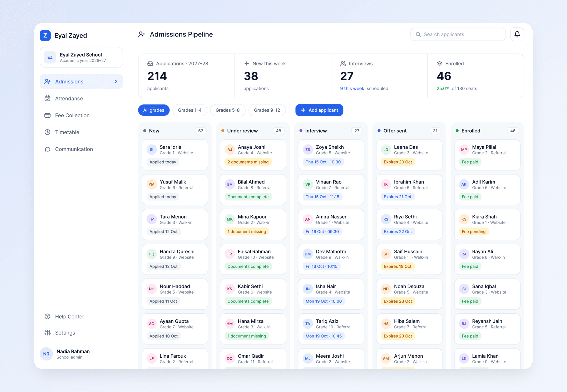Viewport: 567px width, 392px height.
Task: Click the Enrolled graduation cap icon
Action: pos(439,64)
